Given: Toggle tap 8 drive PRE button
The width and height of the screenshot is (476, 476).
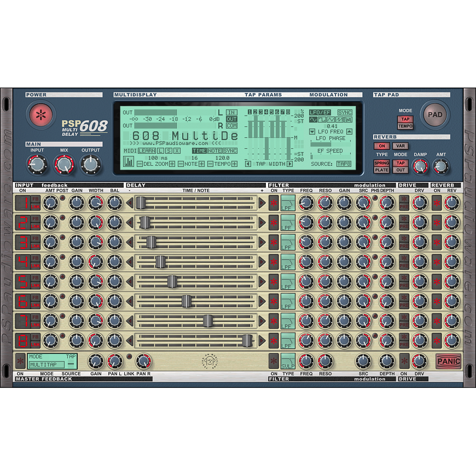Looking at the screenshot, I should click(x=404, y=345).
